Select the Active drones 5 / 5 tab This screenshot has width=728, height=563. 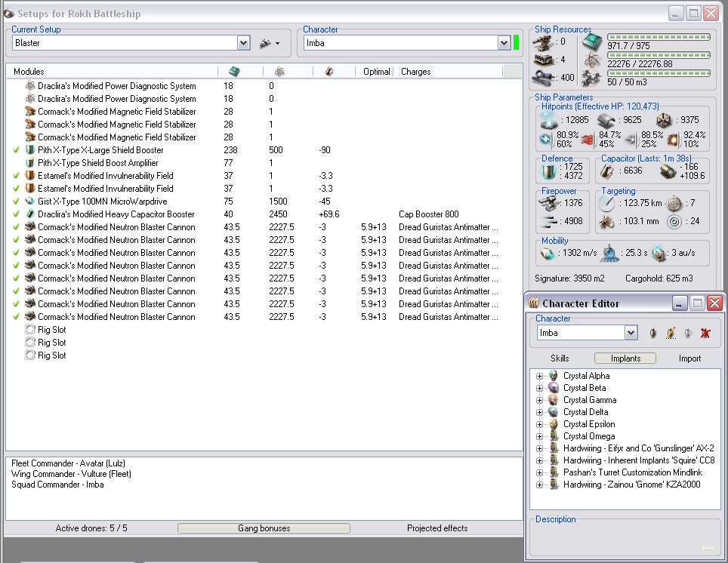click(x=91, y=528)
